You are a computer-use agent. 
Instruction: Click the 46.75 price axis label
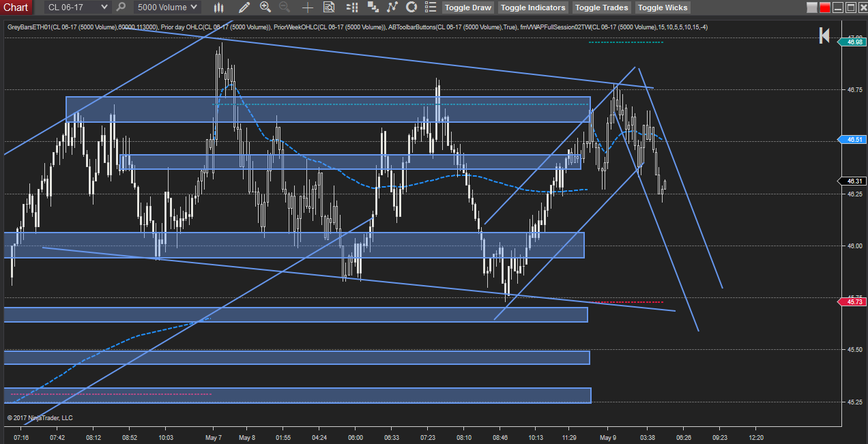click(856, 89)
